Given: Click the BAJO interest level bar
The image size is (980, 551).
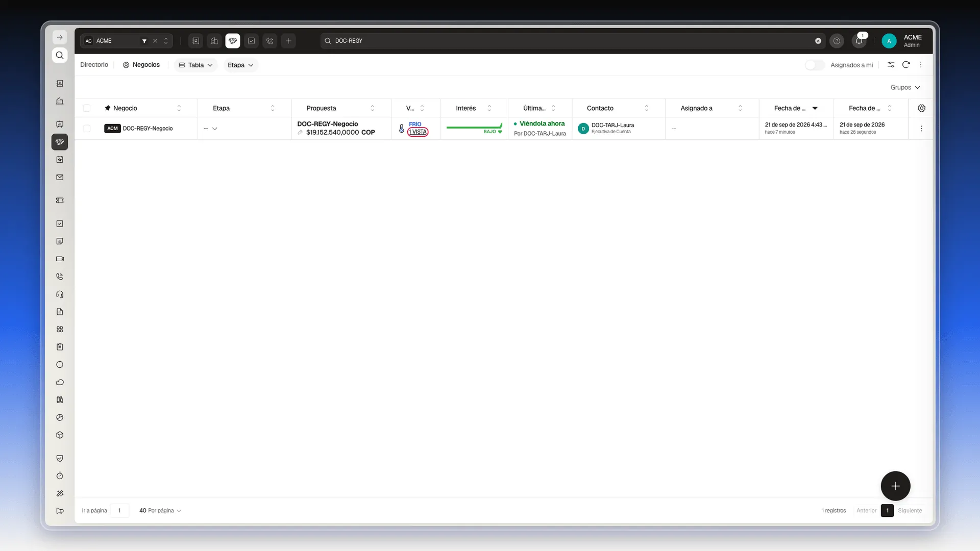Looking at the screenshot, I should (x=474, y=129).
